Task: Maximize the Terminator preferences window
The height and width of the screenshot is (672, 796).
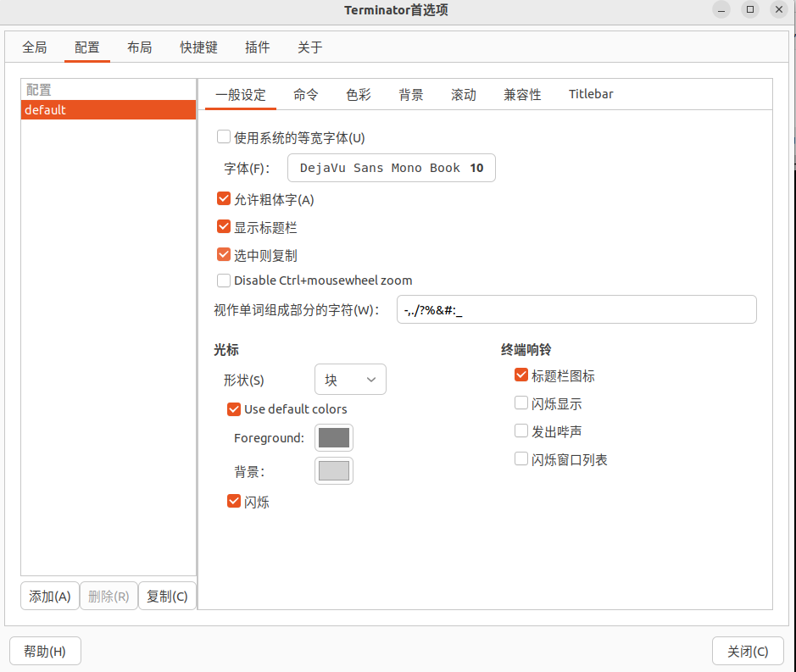Action: pos(749,10)
